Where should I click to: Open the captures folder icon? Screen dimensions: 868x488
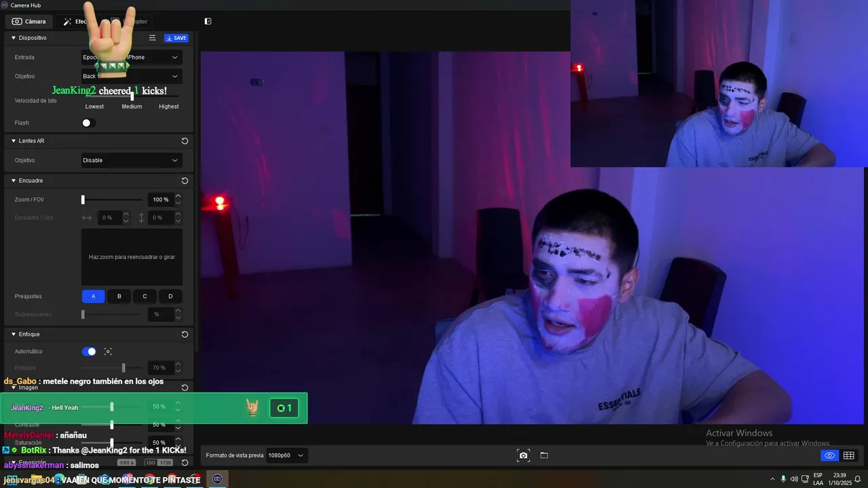tap(544, 455)
